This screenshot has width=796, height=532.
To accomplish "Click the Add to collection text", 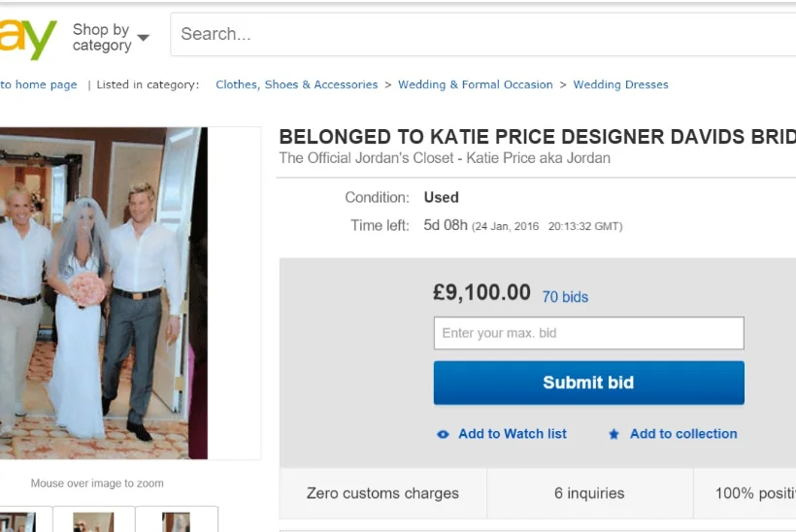I will click(x=683, y=434).
